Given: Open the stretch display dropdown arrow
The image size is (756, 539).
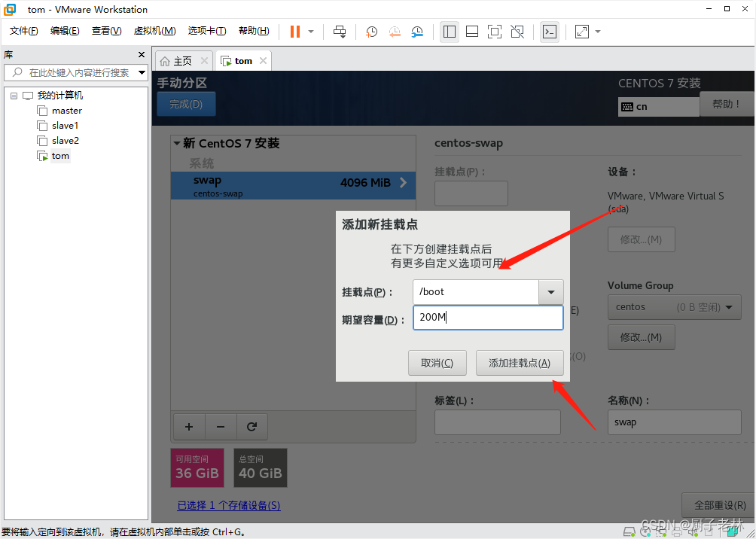Looking at the screenshot, I should (x=598, y=32).
